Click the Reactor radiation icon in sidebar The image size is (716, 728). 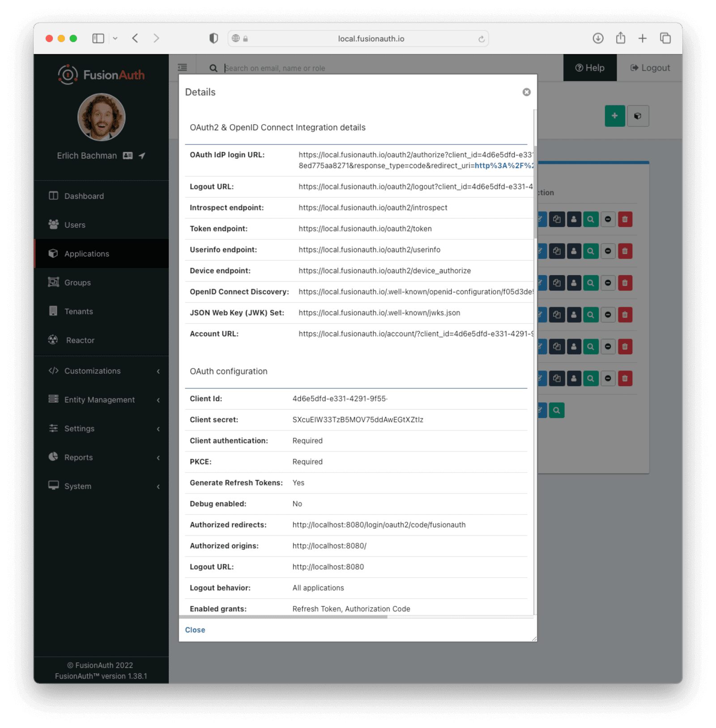click(53, 340)
